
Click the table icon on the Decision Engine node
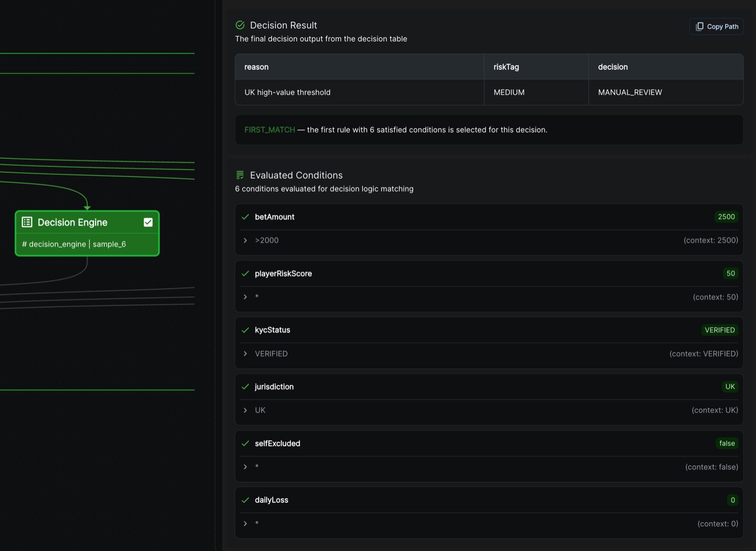[27, 222]
